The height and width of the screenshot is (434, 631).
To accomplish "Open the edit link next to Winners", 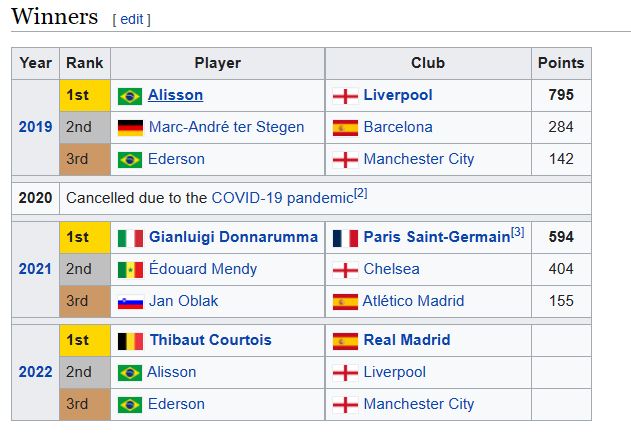I will point(131,19).
